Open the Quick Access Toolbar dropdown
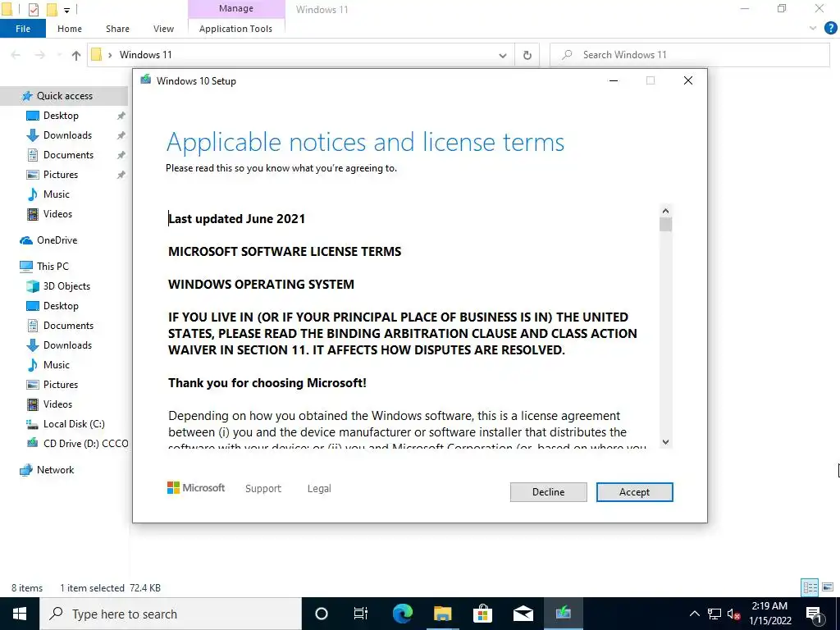 click(x=67, y=10)
